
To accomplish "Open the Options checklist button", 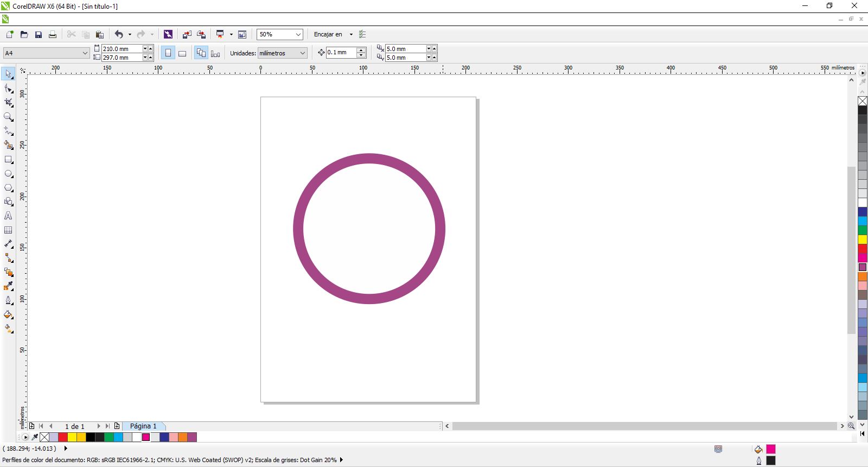I will [363, 35].
